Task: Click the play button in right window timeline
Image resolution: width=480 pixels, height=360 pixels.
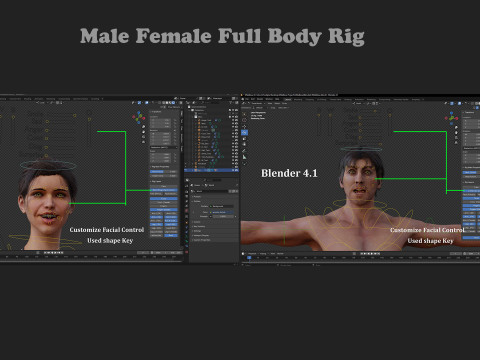Action: [372, 254]
